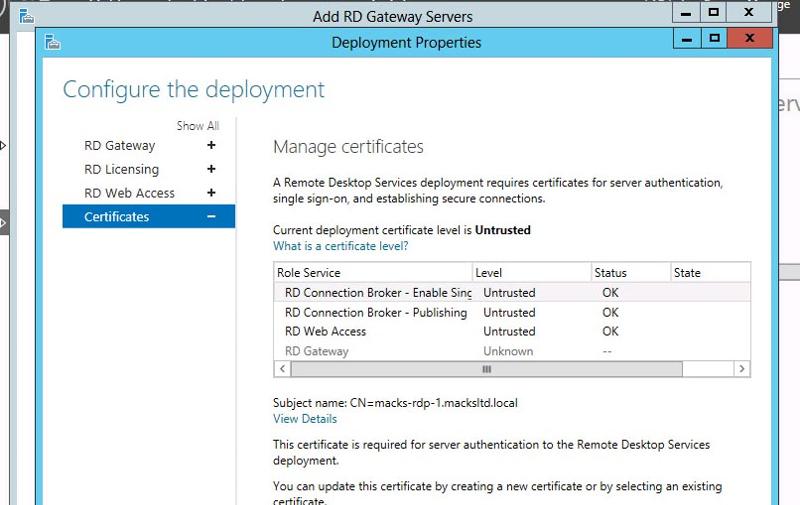Click the horizontal scrollbar thumb of certificate table
The width and height of the screenshot is (800, 505).
[487, 369]
